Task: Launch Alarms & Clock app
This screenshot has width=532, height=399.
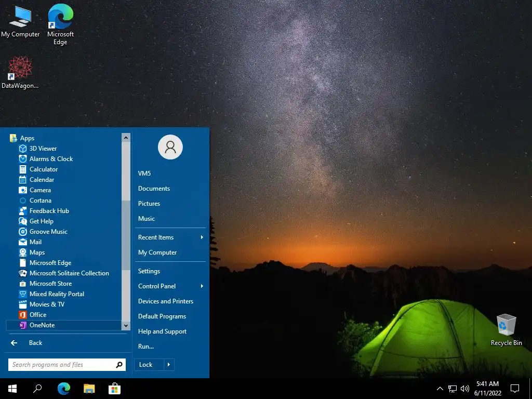Action: pyautogui.click(x=64, y=159)
